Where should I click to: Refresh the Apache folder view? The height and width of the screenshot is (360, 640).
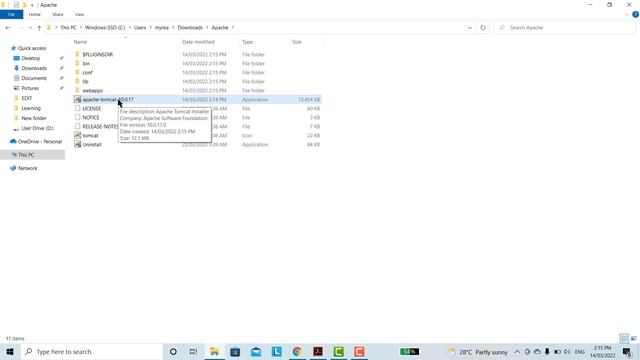click(x=483, y=28)
